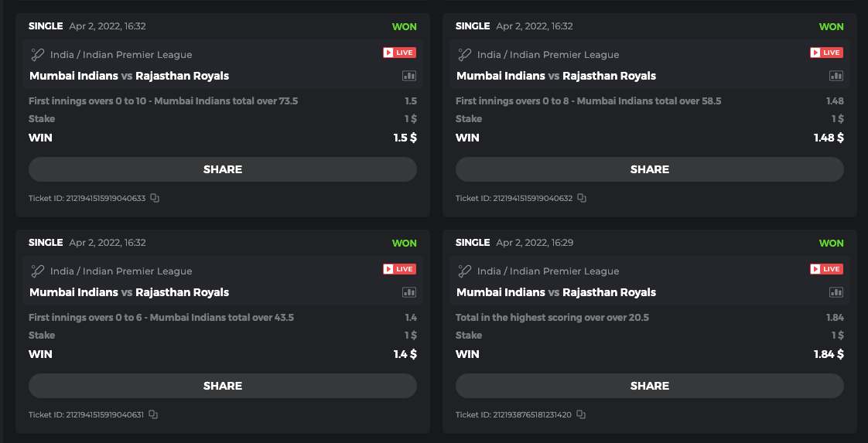Open match statistics icon on the 73.5 total bet
Viewport: 868px width, 443px height.
click(x=409, y=76)
